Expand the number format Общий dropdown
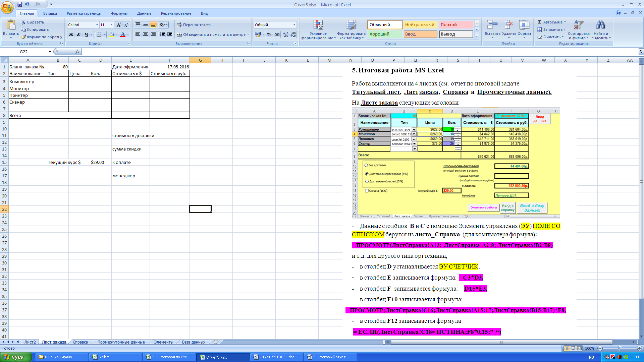The image size is (644, 362). coord(294,25)
